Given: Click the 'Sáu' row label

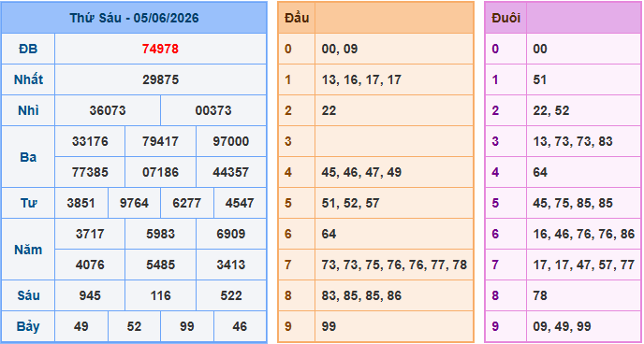Looking at the screenshot, I should (x=28, y=295).
